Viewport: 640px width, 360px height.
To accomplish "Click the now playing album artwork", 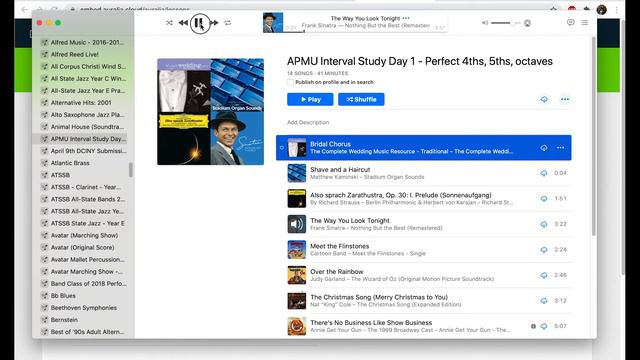I will (273, 22).
